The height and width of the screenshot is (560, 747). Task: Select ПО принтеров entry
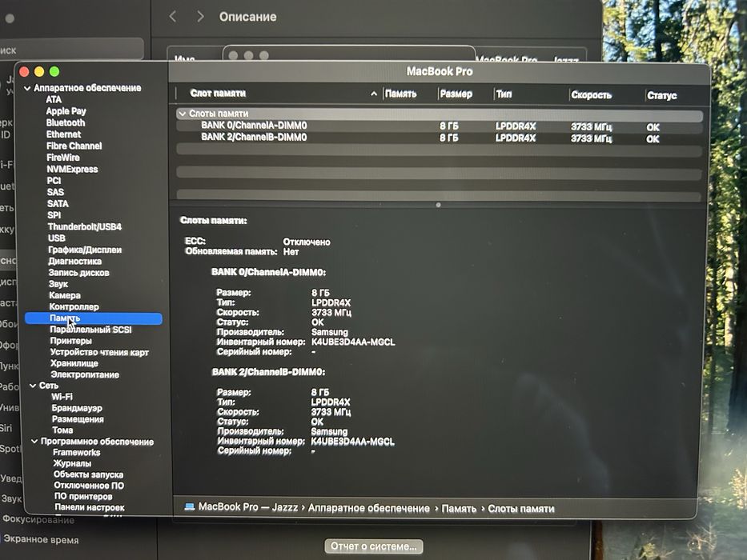click(x=83, y=496)
